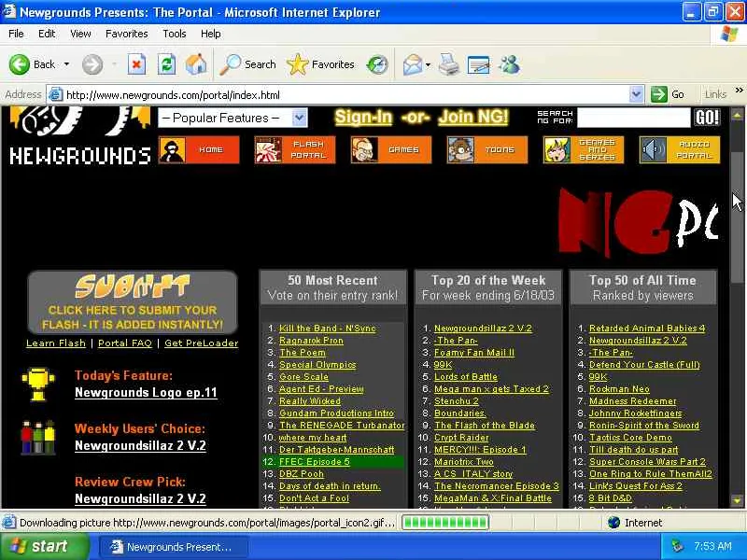Screen dimensions: 747x560
Task: Click the Sign-In link
Action: (363, 118)
